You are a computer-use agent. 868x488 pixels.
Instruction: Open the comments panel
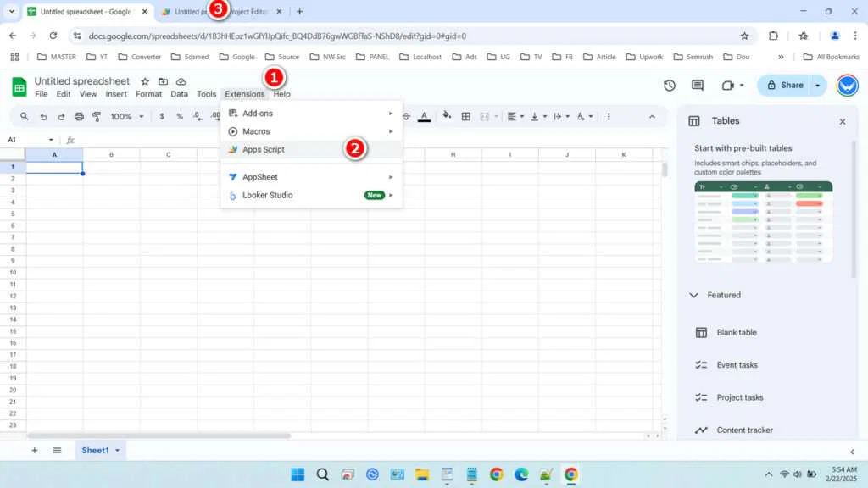click(x=697, y=86)
